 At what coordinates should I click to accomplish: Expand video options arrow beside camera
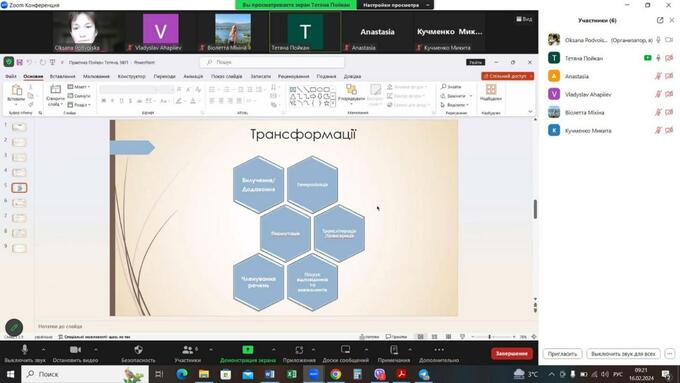95,349
